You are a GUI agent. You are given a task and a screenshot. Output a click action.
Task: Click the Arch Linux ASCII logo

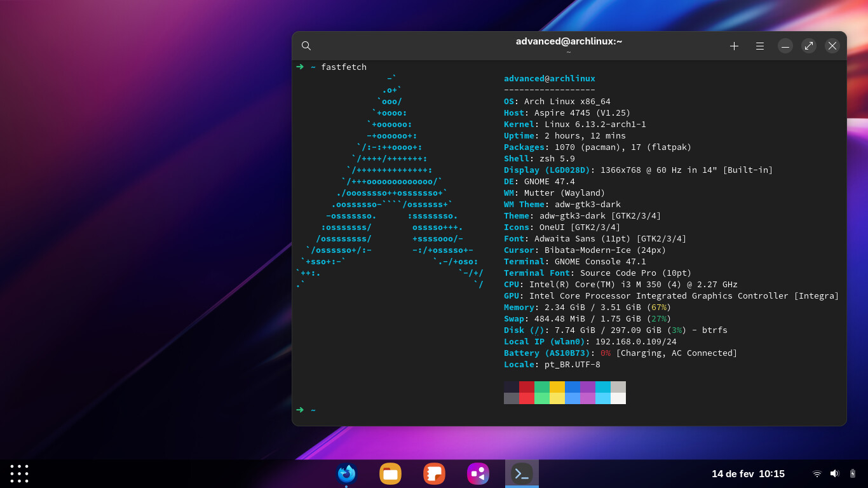(390, 181)
